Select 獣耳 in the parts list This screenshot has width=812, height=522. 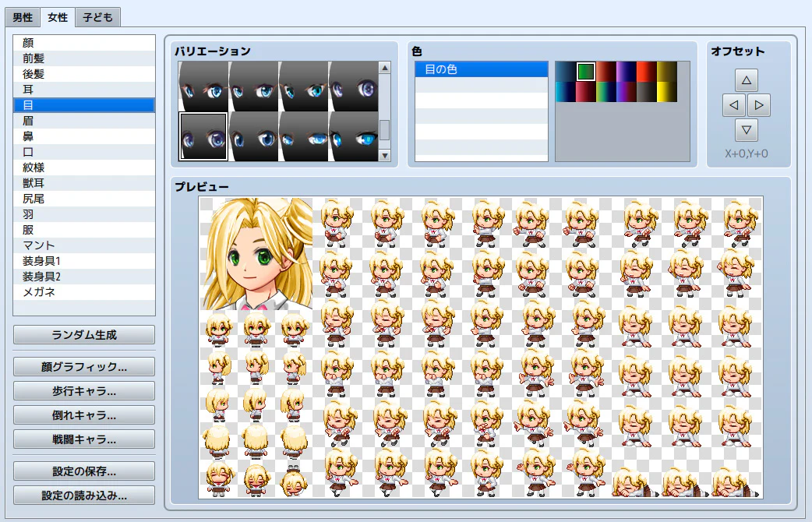pos(84,183)
